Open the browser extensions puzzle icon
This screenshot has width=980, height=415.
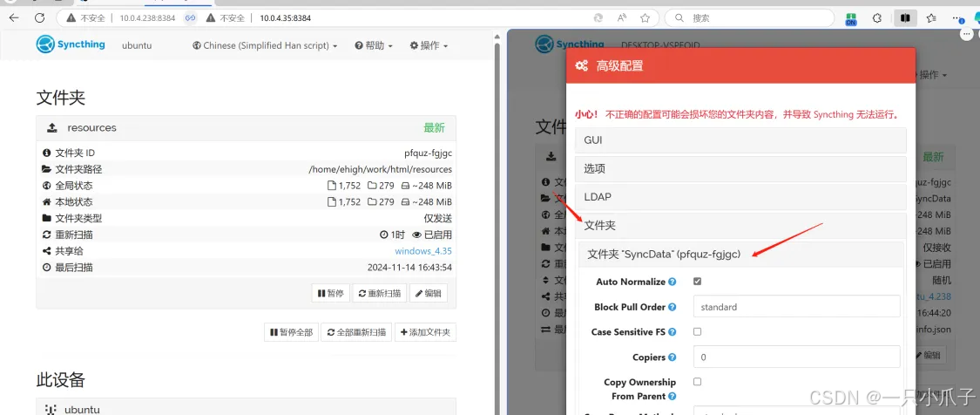tap(877, 18)
